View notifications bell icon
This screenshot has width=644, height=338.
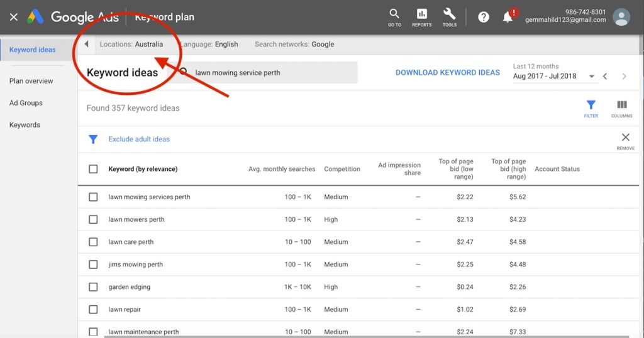pos(508,17)
